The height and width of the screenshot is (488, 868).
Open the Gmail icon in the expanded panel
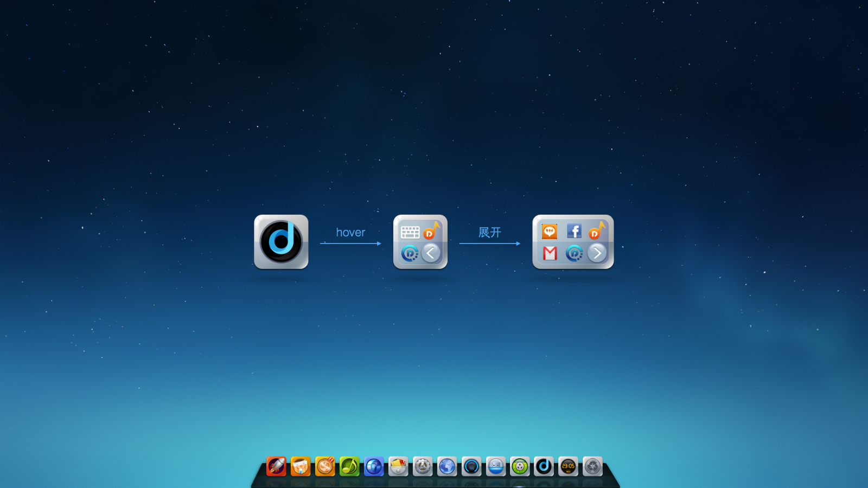click(x=550, y=253)
